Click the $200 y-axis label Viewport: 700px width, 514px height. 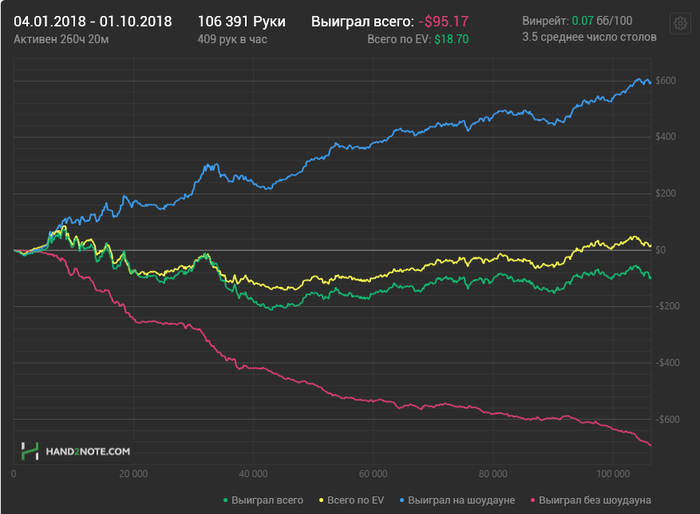[x=666, y=193]
